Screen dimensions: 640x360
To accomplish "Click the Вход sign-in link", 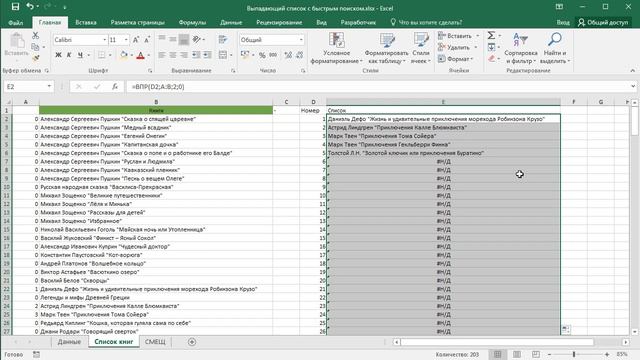I will click(x=563, y=22).
